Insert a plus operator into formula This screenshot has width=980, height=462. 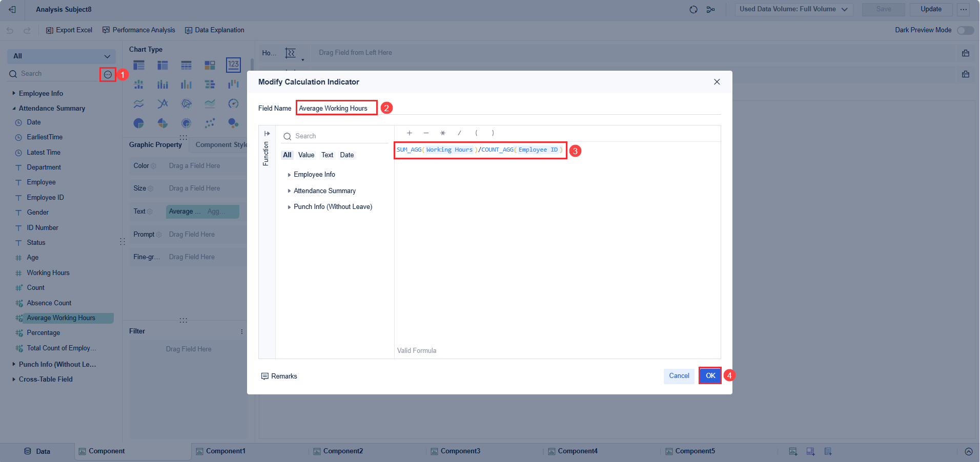(x=410, y=133)
